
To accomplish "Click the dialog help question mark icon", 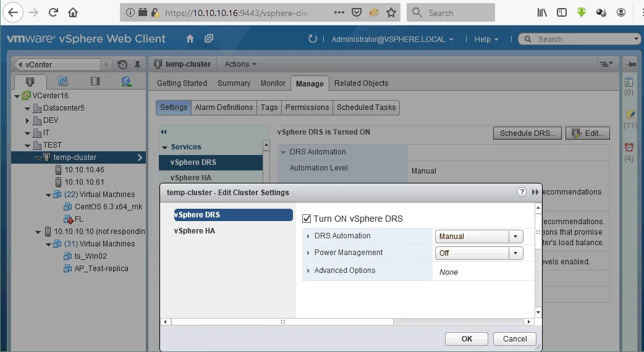I will (522, 192).
